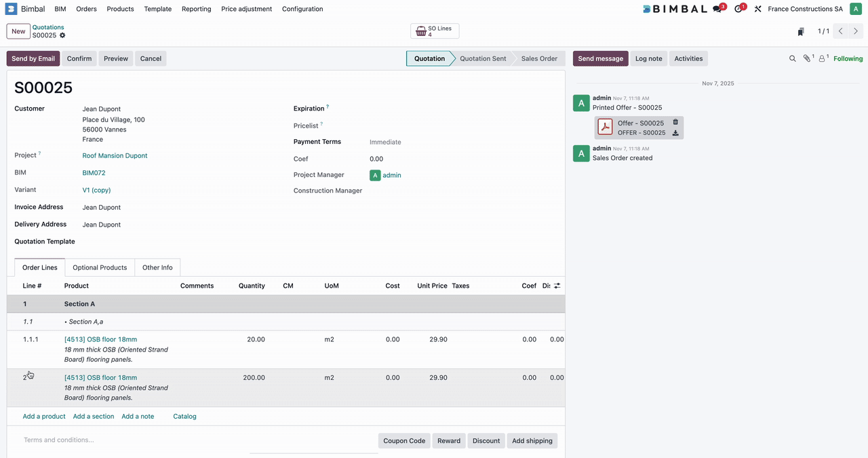Screen dimensions: 868x458
Task: Open the Price adjustment menu
Action: click(x=246, y=9)
